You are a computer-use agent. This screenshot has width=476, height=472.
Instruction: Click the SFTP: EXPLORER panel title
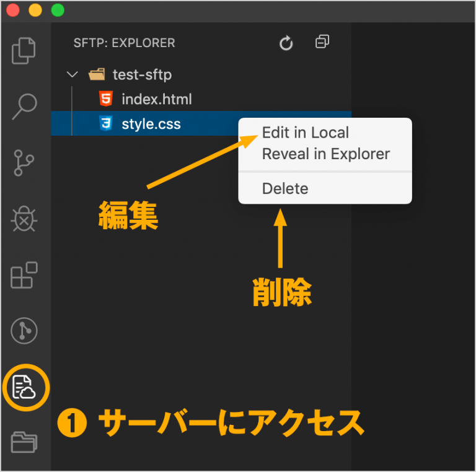click(124, 43)
